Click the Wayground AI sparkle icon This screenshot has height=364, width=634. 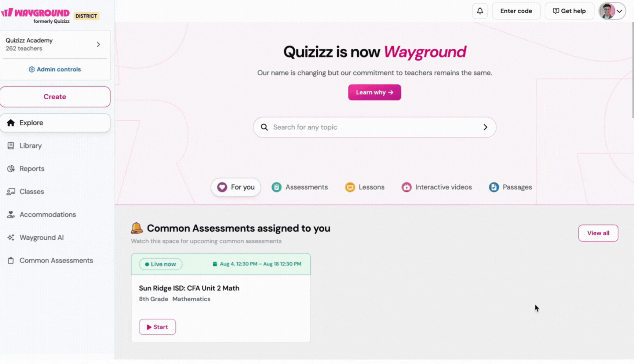tap(11, 238)
